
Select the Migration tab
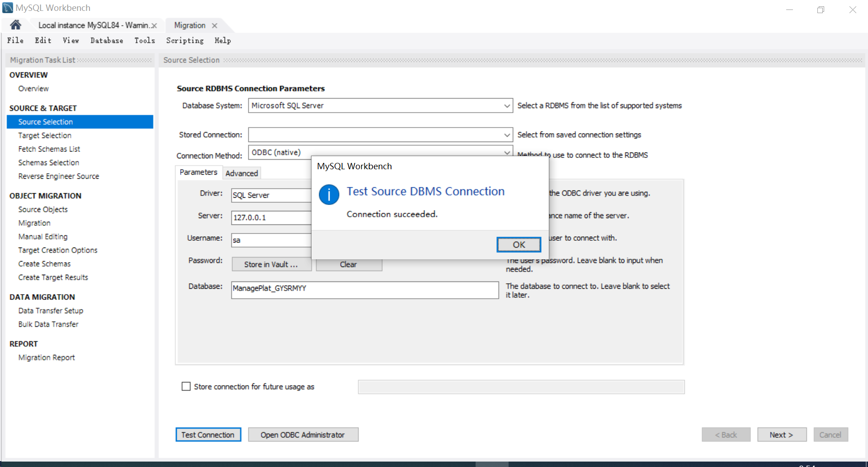[x=190, y=25]
